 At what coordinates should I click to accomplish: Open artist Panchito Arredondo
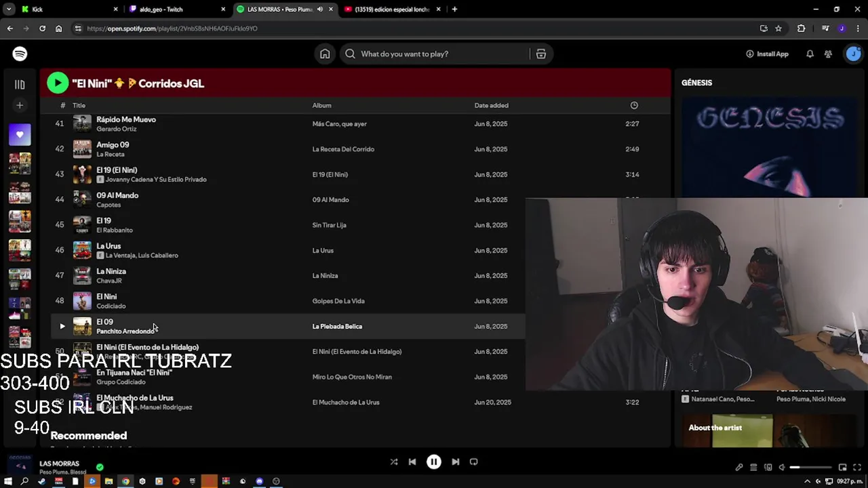125,331
